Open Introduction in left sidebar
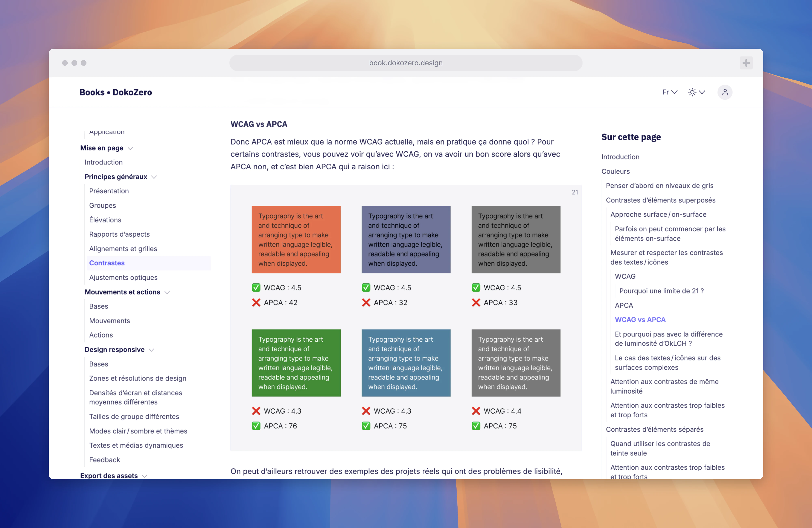The height and width of the screenshot is (528, 812). tap(103, 162)
